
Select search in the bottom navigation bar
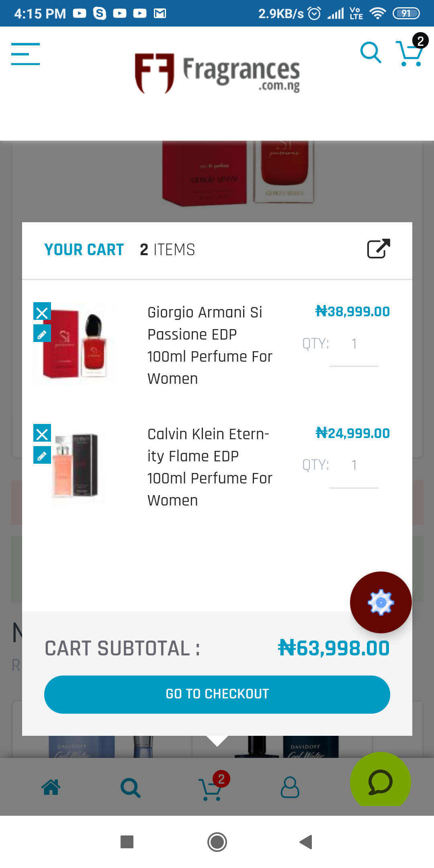pyautogui.click(x=131, y=788)
